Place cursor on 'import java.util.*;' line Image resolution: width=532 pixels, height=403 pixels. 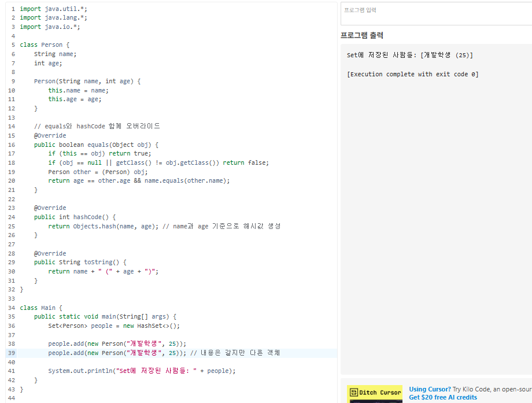click(x=53, y=9)
